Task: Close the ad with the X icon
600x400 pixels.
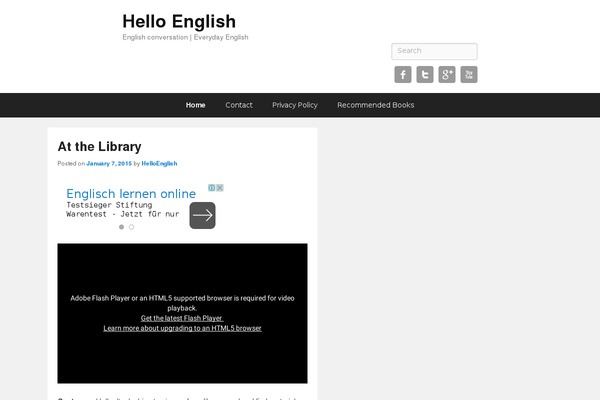Action: [x=220, y=188]
